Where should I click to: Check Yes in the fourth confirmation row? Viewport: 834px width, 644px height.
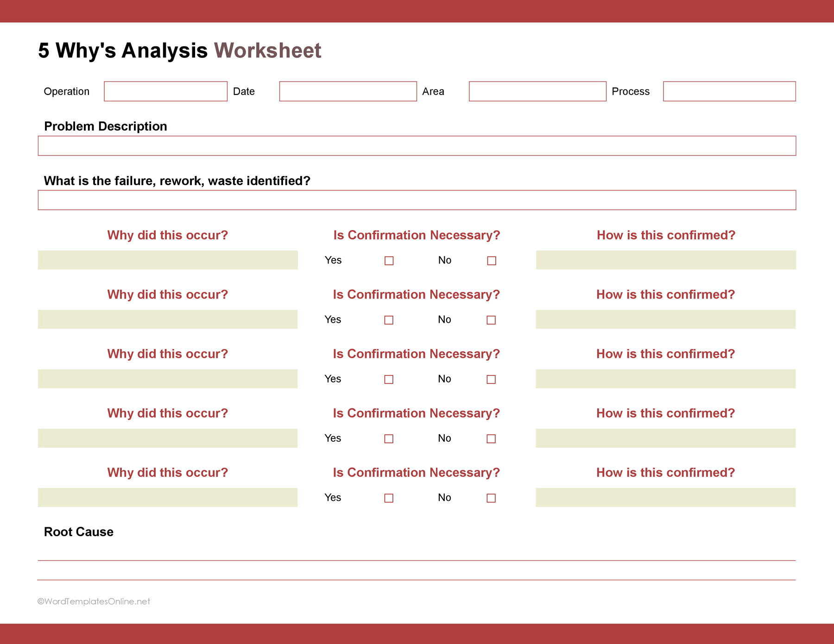coord(389,438)
